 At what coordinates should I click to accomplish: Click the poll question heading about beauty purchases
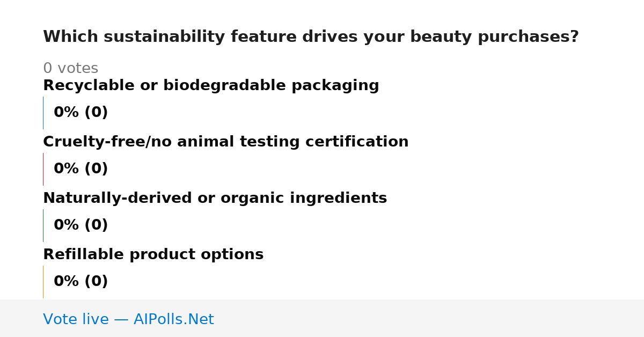tap(311, 37)
